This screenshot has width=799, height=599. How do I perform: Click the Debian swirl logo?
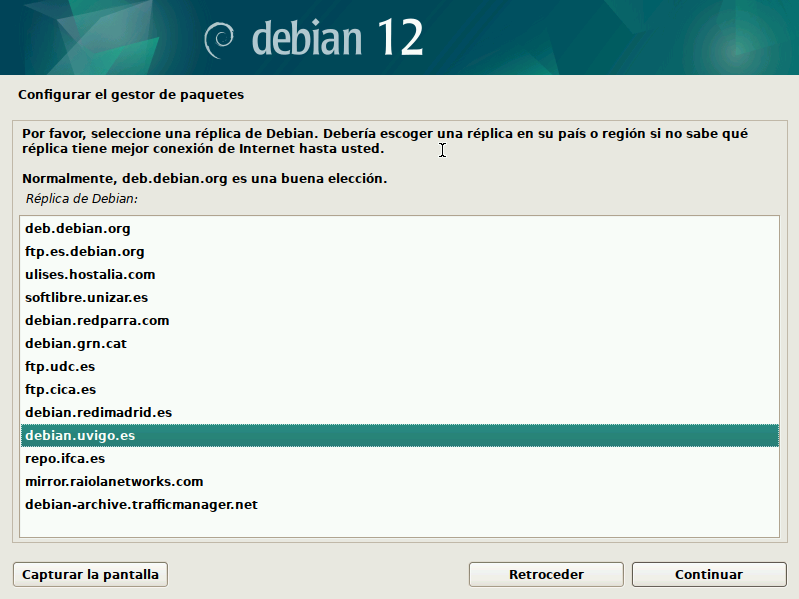[x=218, y=39]
